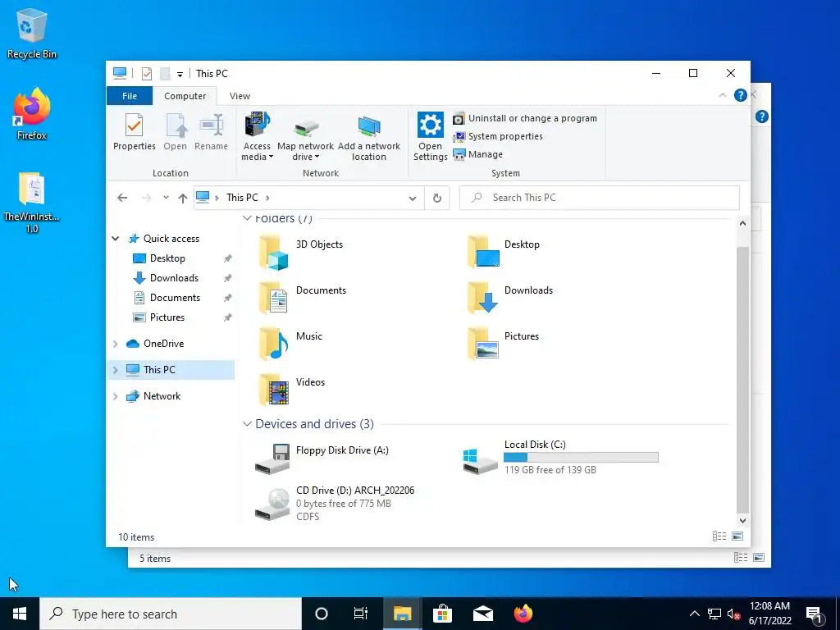Click the Rename ribbon icon

point(211,132)
